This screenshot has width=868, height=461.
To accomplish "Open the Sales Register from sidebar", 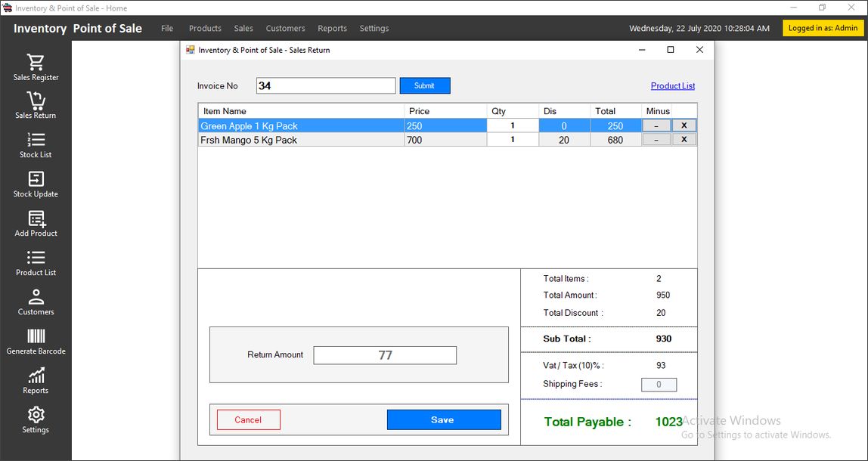I will pos(36,67).
